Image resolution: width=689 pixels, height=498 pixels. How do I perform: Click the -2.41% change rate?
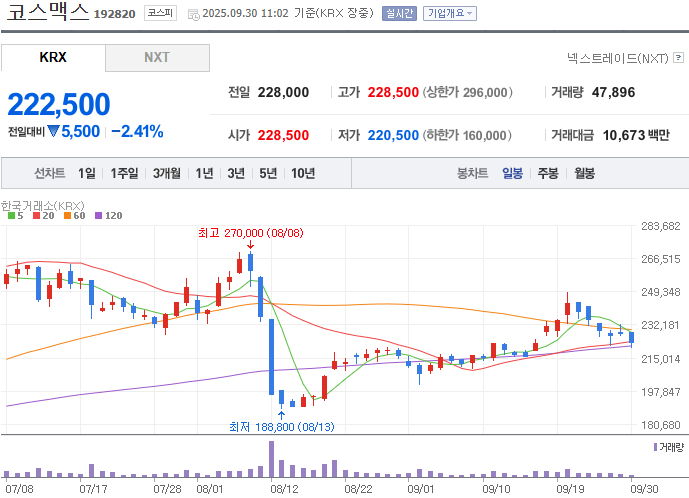(137, 131)
